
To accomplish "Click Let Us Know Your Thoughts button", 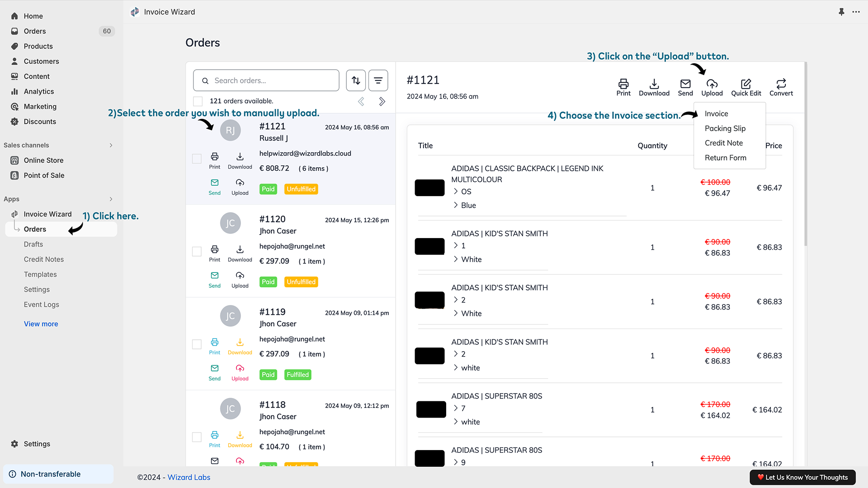I will click(x=802, y=477).
